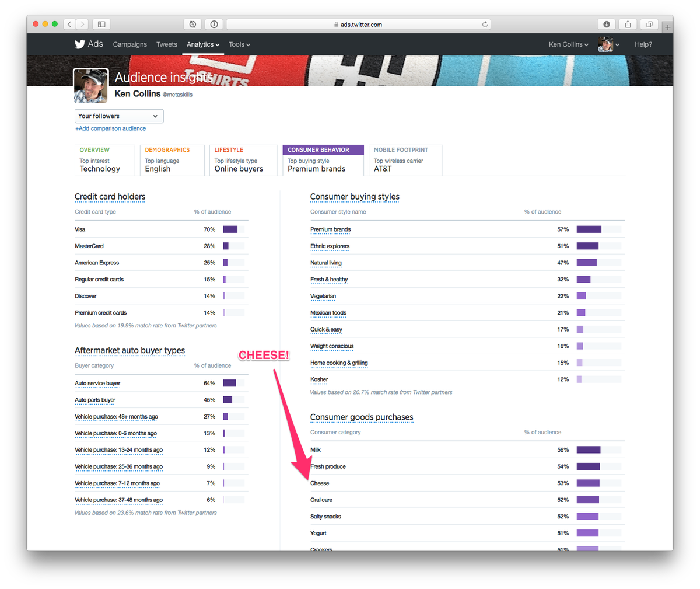
Task: Select the Cheese row label
Action: (x=320, y=483)
